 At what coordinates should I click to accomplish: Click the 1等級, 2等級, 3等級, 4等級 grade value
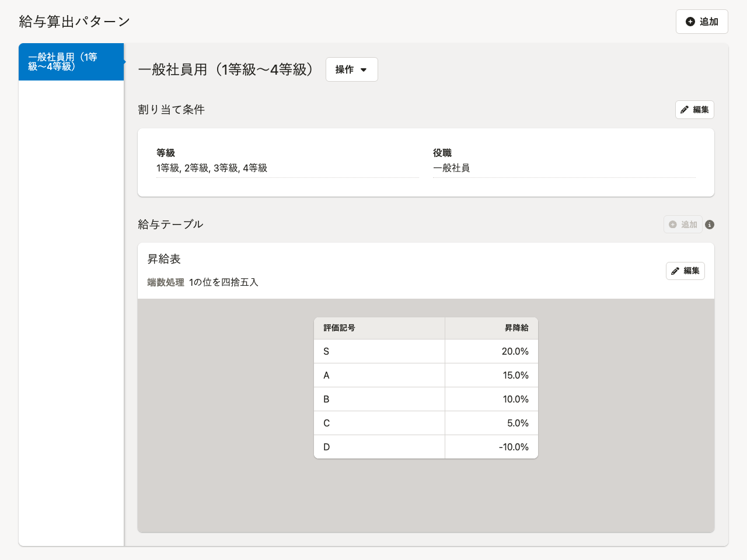(212, 168)
